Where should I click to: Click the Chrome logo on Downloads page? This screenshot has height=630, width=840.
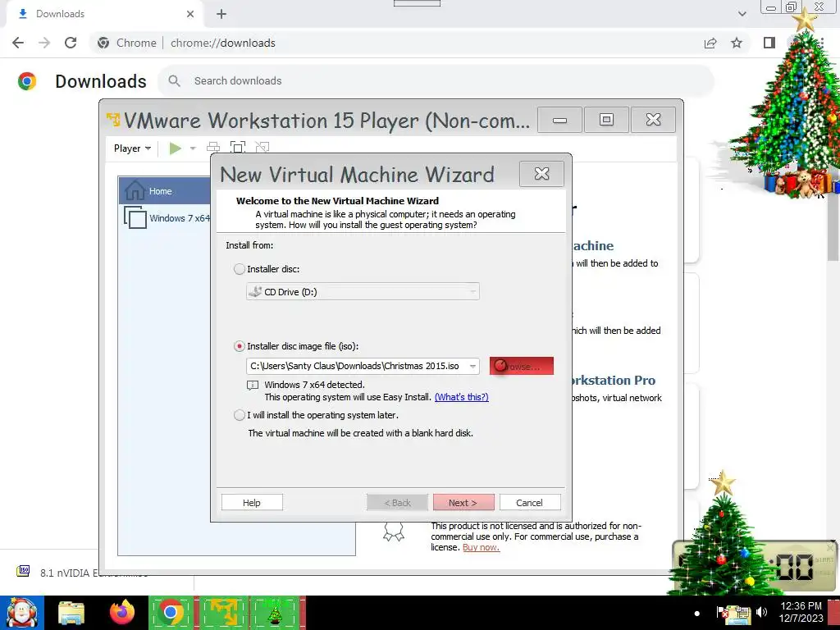(27, 81)
